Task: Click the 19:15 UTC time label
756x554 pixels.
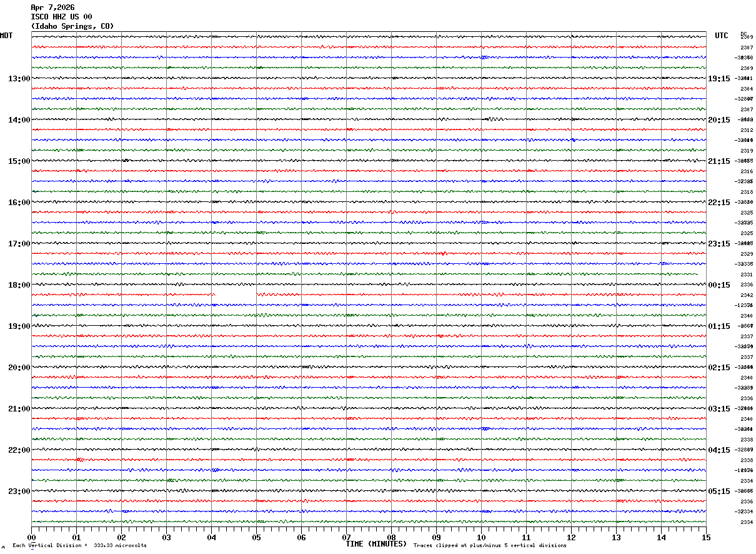Action: (719, 79)
